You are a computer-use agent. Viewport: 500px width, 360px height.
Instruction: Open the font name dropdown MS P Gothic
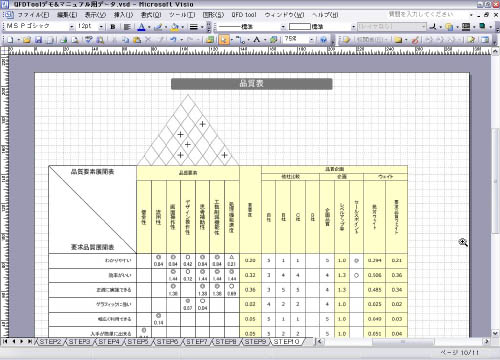pos(39,26)
